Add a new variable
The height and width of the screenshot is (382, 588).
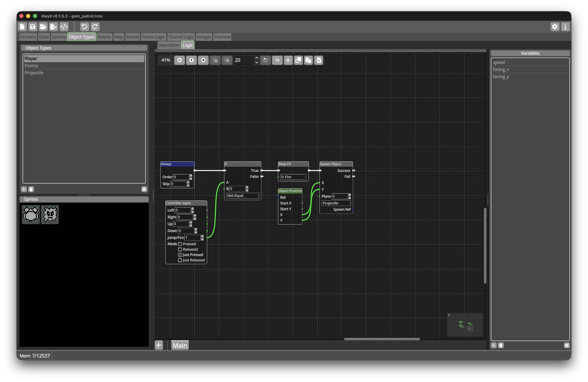point(494,345)
